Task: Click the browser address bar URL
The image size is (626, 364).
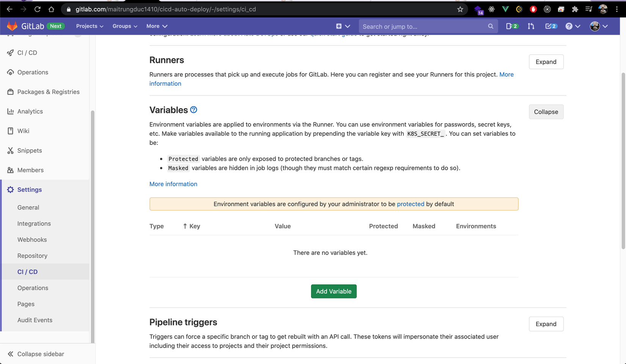Action: (x=166, y=9)
